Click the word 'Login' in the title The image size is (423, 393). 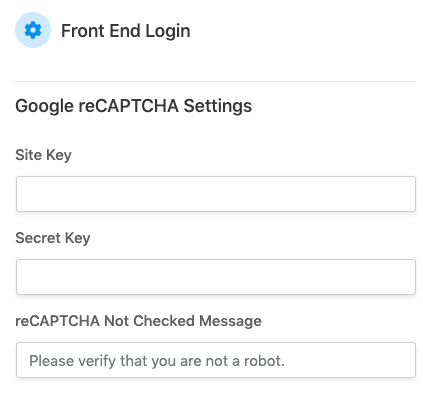click(x=168, y=32)
